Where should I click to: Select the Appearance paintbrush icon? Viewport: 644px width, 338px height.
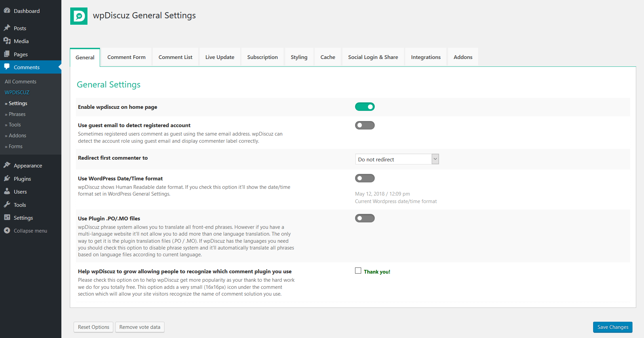click(7, 165)
